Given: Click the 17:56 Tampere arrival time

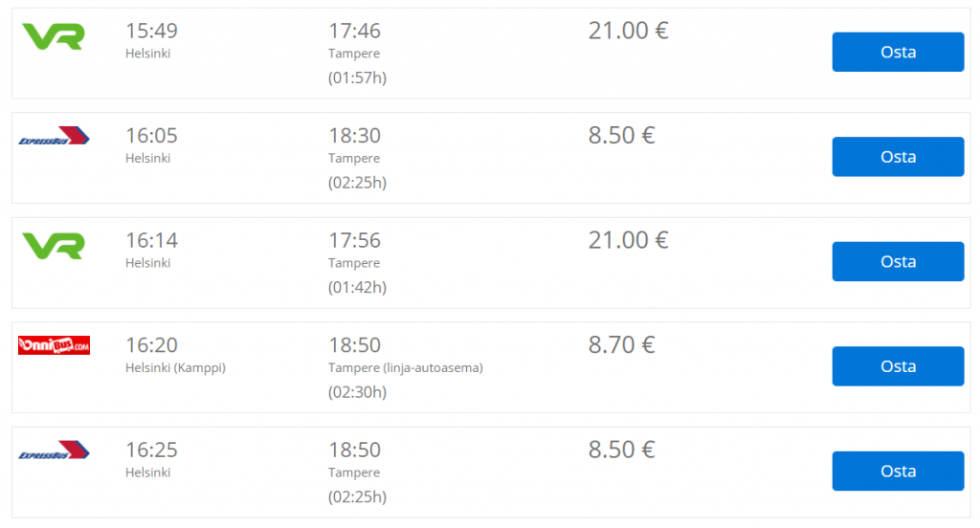Looking at the screenshot, I should [354, 241].
